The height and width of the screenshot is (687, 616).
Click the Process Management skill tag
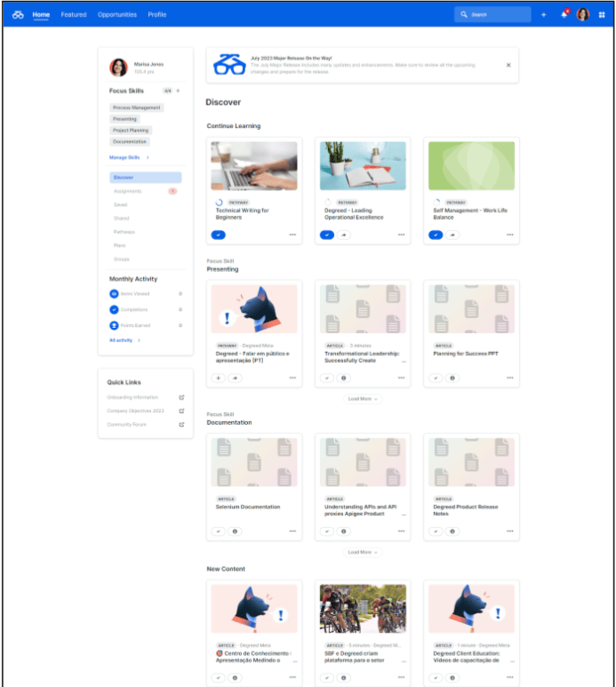click(x=137, y=108)
